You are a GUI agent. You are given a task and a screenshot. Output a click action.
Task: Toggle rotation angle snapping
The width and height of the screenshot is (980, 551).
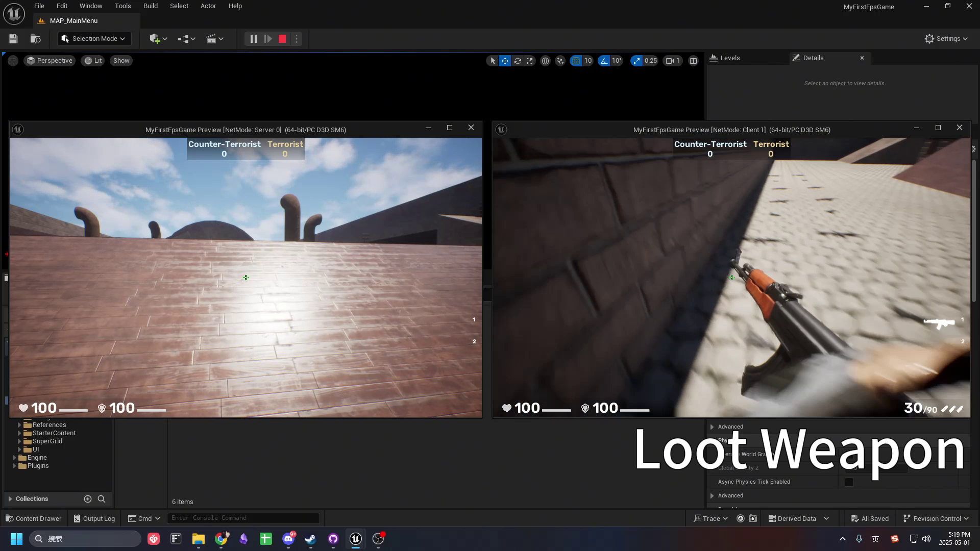604,61
